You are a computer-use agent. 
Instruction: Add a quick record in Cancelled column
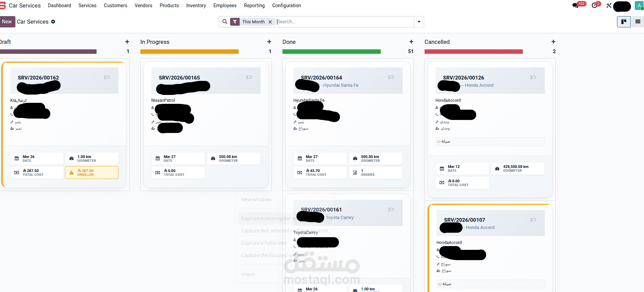(553, 42)
